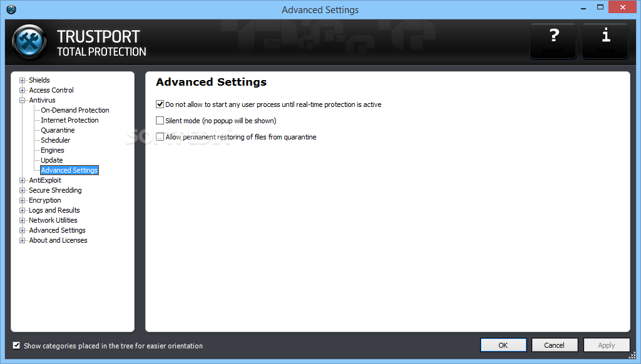Click the Antivirus label in tree

coord(42,100)
